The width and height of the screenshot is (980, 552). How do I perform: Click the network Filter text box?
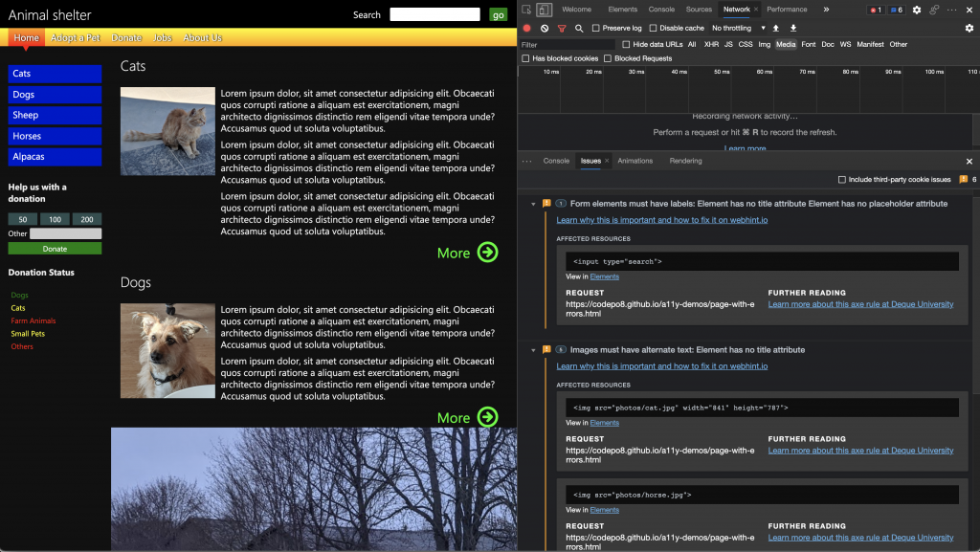click(x=568, y=44)
